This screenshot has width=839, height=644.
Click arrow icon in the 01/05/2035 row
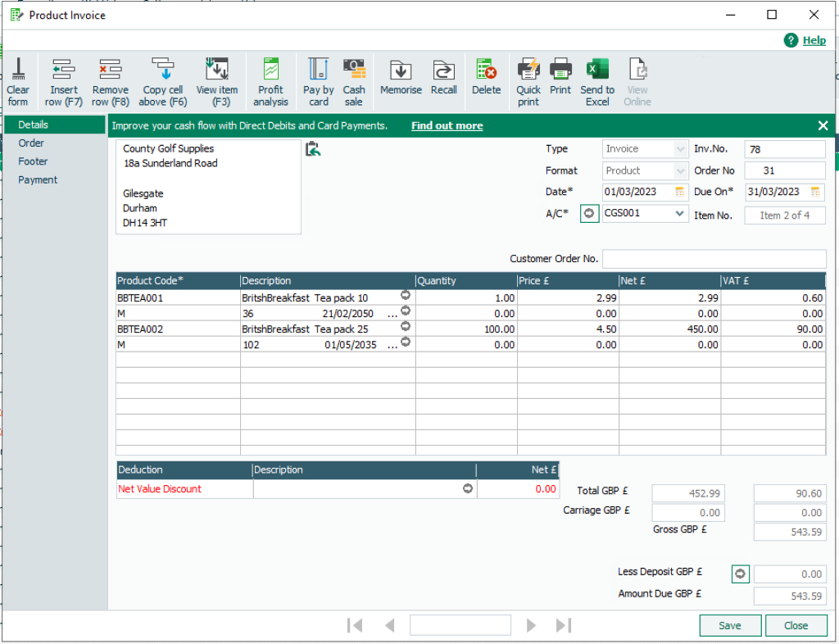[406, 342]
